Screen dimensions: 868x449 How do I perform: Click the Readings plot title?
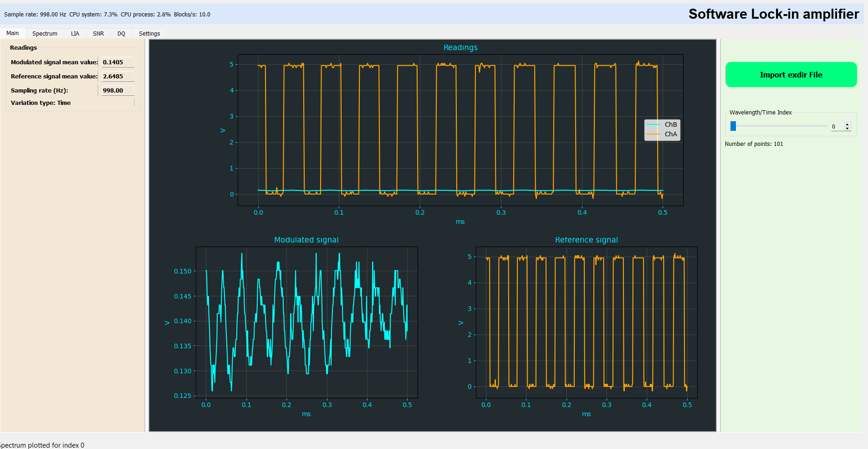[x=460, y=47]
